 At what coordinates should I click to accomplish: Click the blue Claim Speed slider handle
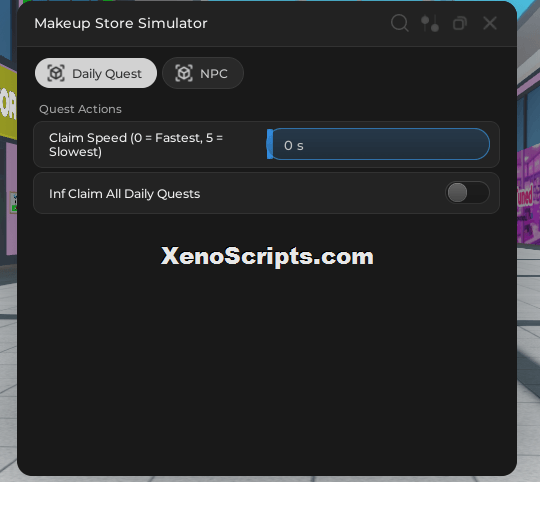point(270,144)
